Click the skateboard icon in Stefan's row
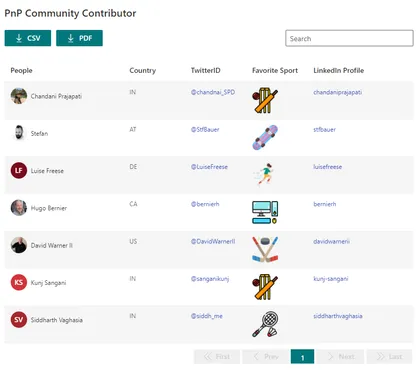 coord(265,137)
